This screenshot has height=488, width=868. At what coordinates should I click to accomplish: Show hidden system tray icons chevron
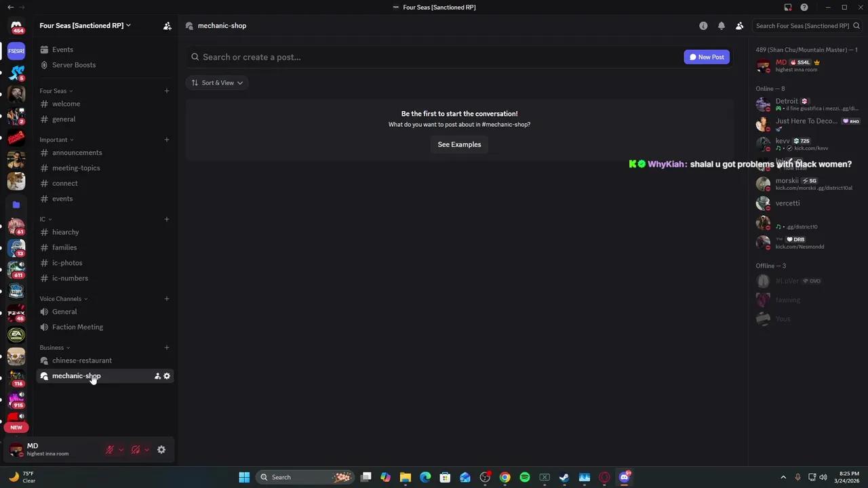783,477
